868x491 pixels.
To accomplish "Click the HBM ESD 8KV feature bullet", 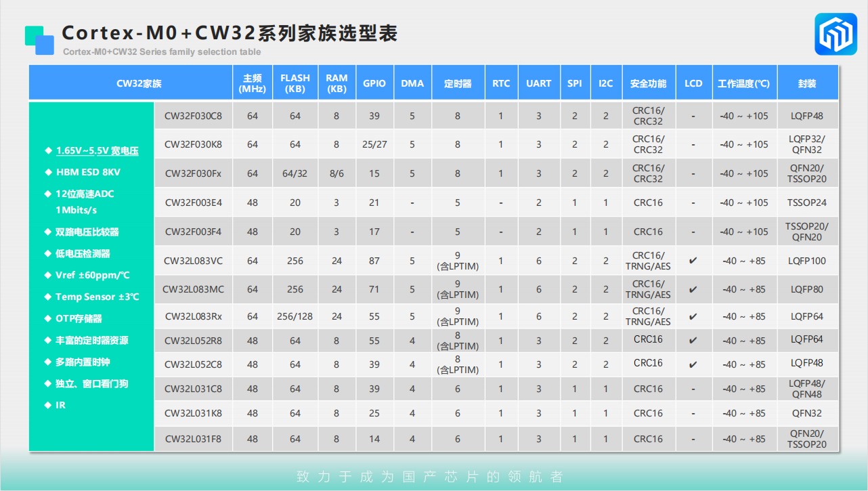I will 83,172.
